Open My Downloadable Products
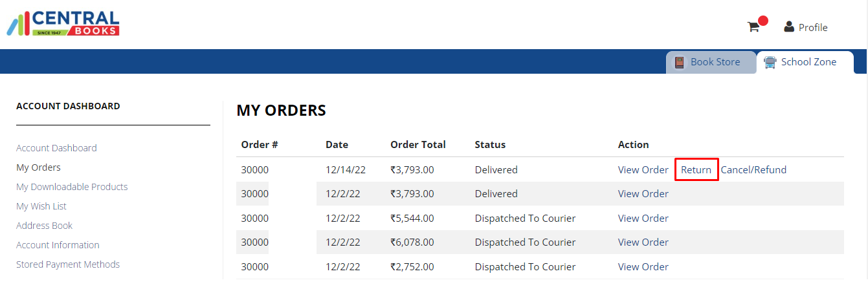The height and width of the screenshot is (289, 868). 72,187
